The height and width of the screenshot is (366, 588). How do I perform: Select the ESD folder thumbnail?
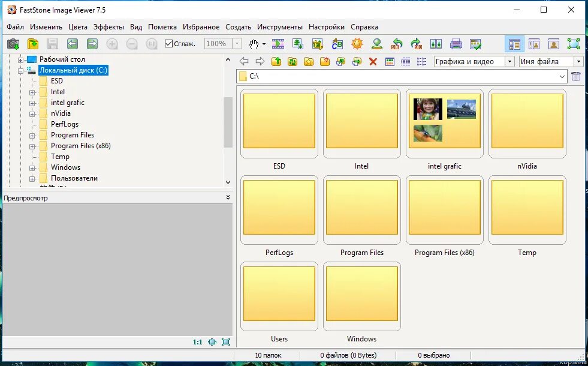click(x=279, y=124)
